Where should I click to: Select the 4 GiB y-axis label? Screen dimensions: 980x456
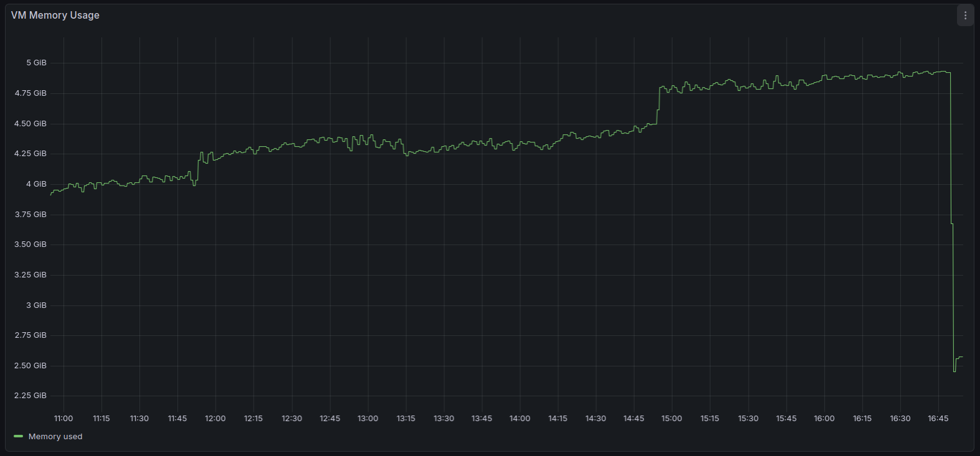pyautogui.click(x=36, y=184)
